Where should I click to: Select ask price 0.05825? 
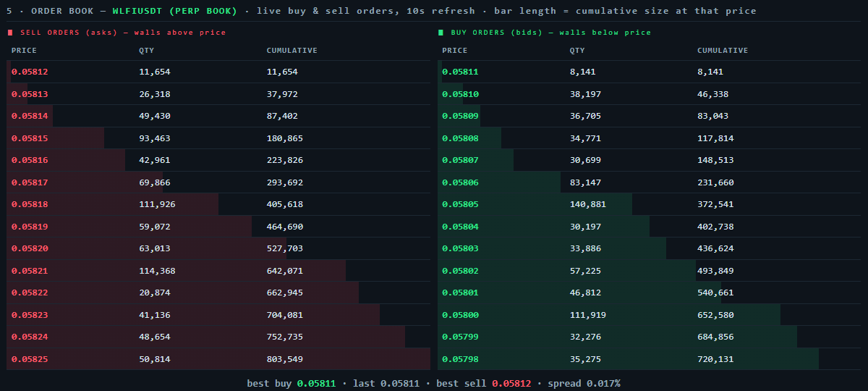(x=30, y=359)
